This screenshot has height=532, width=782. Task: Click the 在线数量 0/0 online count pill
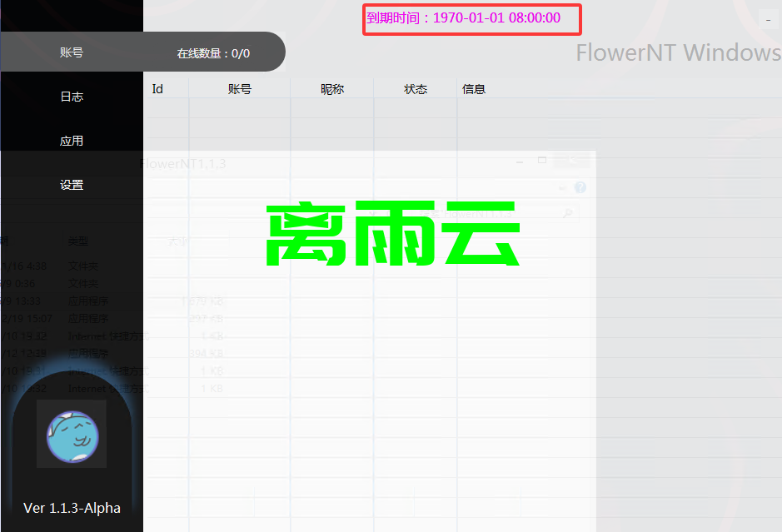coord(215,52)
